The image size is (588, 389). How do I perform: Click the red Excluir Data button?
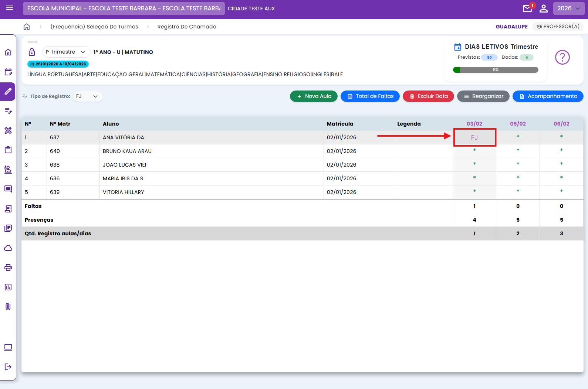[428, 96]
